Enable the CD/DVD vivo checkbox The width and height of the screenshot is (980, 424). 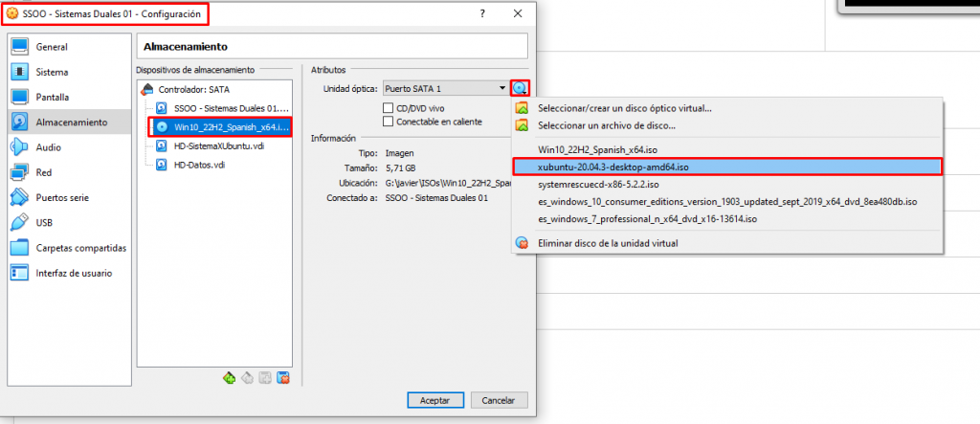pyautogui.click(x=389, y=107)
